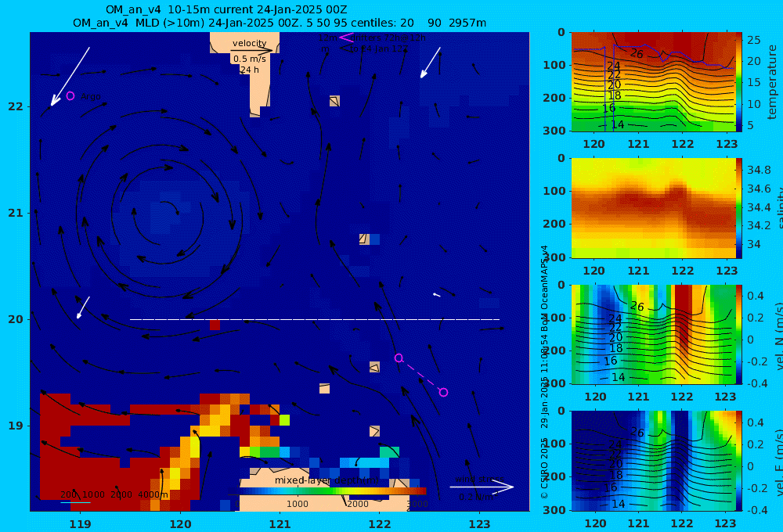The height and width of the screenshot is (532, 783).
Task: Open the salinity section panel
Action: coord(653,208)
